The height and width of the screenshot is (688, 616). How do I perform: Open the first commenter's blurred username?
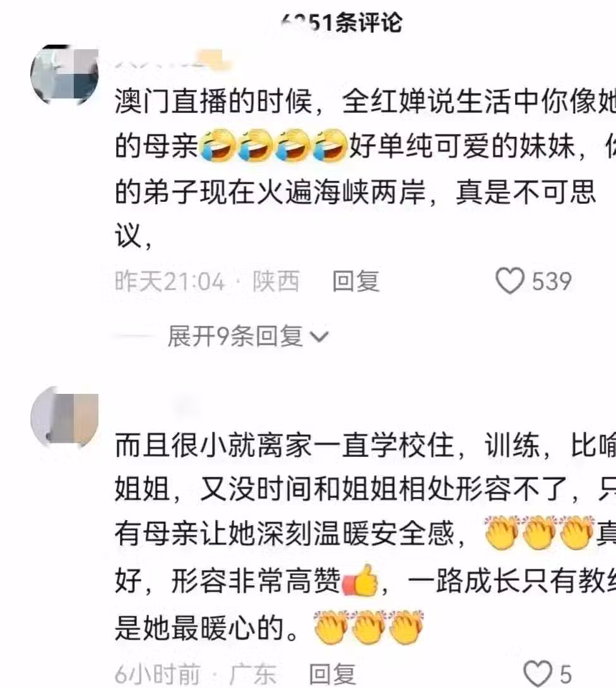tap(173, 60)
